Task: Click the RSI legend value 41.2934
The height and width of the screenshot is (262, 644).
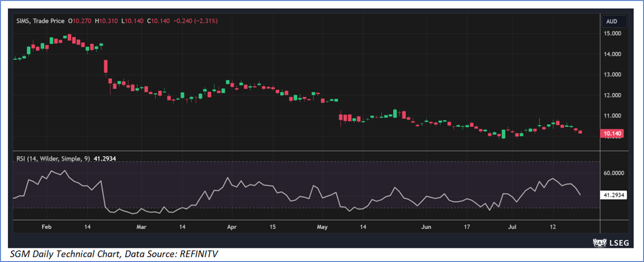Action: 105,159
